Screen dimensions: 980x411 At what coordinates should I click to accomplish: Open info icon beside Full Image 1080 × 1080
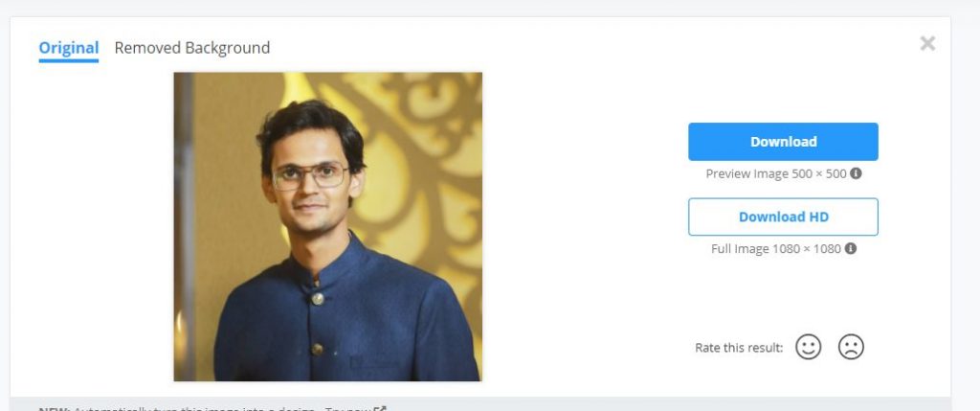[x=851, y=248]
